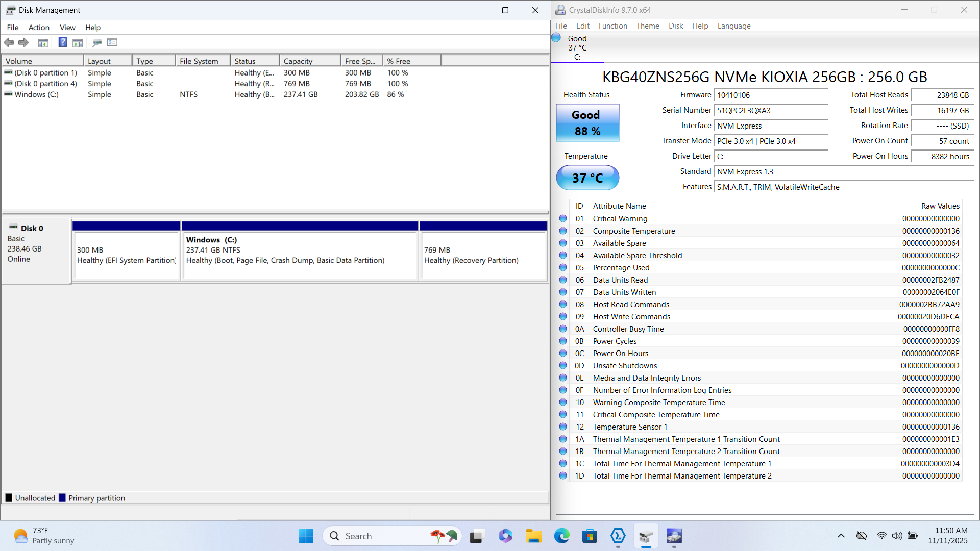980x551 pixels.
Task: Click the Good 88 % health status button
Action: click(587, 123)
